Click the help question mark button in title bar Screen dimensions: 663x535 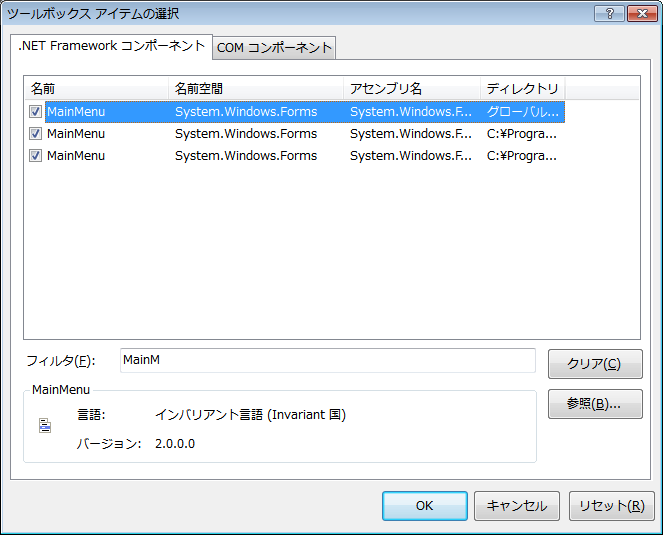click(609, 14)
